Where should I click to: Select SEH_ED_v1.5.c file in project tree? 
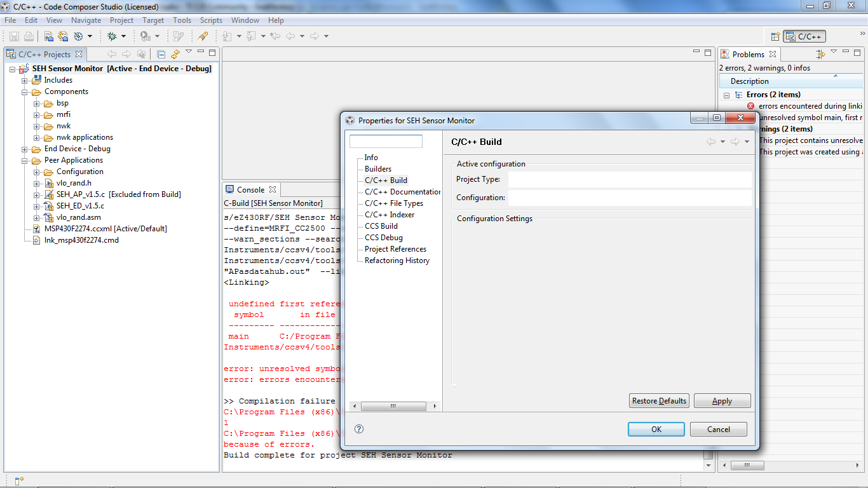(x=80, y=206)
